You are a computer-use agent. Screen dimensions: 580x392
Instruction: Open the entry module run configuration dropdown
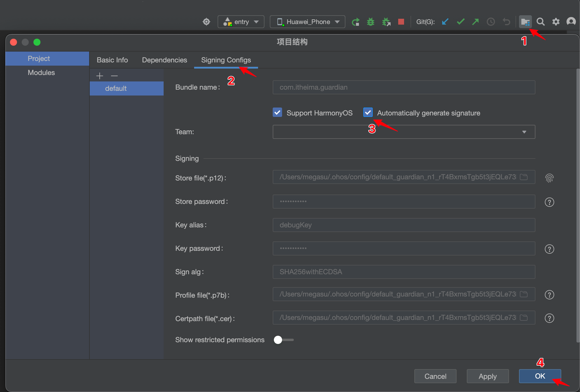coord(241,22)
